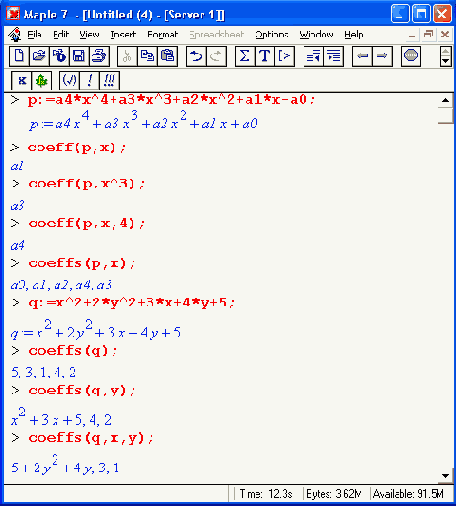Screen dimensions: 456x506
Task: Insert a text region with the T icon
Action: pos(265,56)
